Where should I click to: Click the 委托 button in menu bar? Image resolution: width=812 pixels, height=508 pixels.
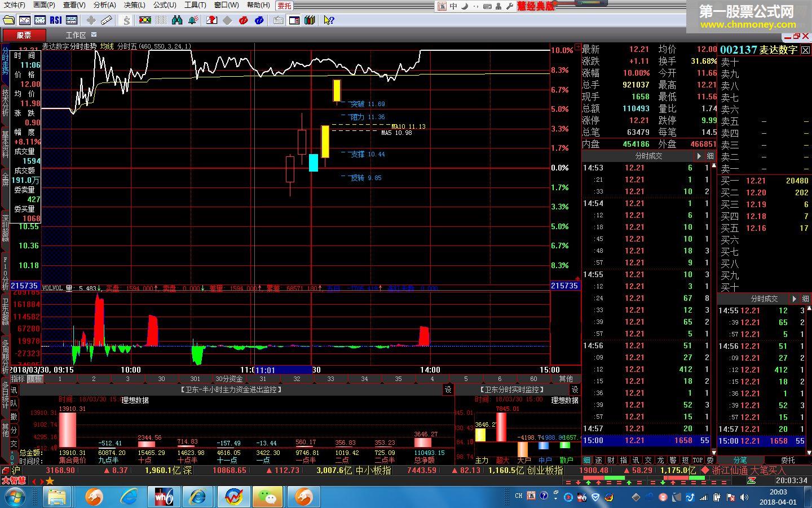pos(285,6)
